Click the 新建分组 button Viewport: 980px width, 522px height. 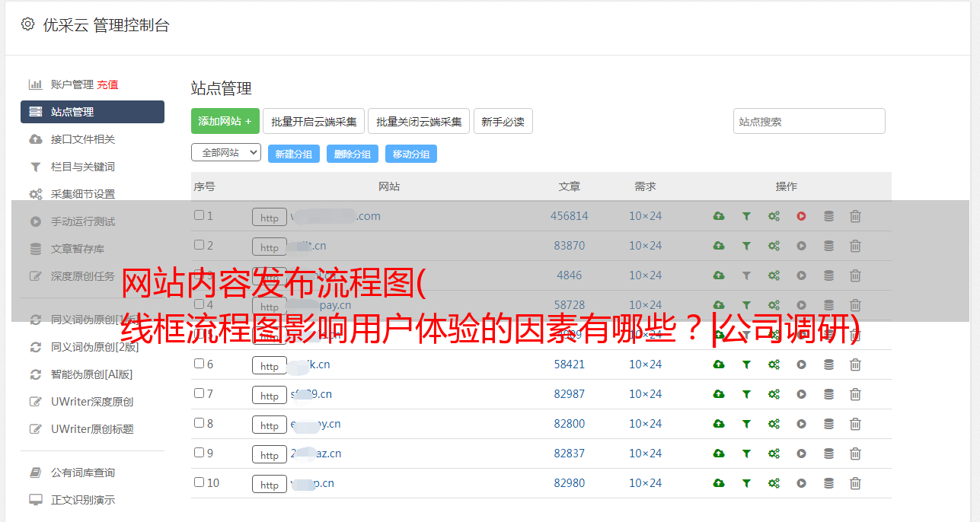294,154
